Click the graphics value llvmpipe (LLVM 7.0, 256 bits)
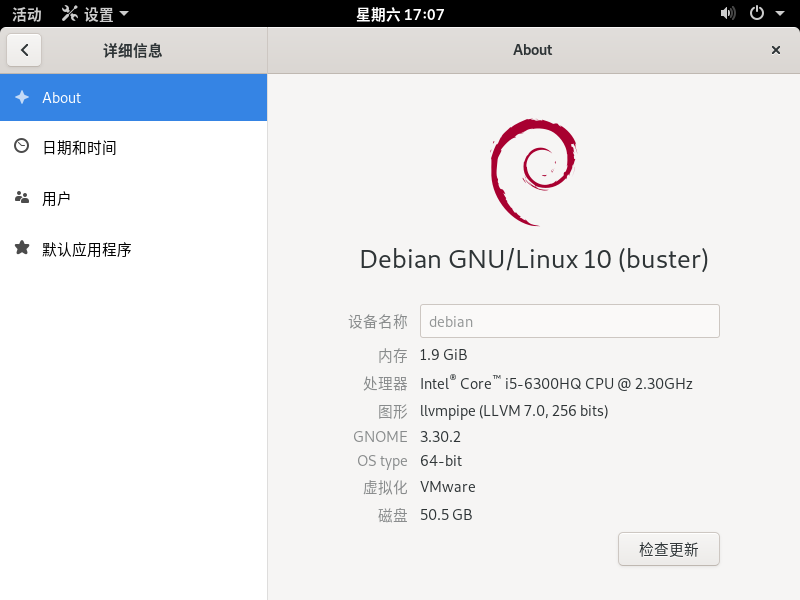 coord(514,411)
